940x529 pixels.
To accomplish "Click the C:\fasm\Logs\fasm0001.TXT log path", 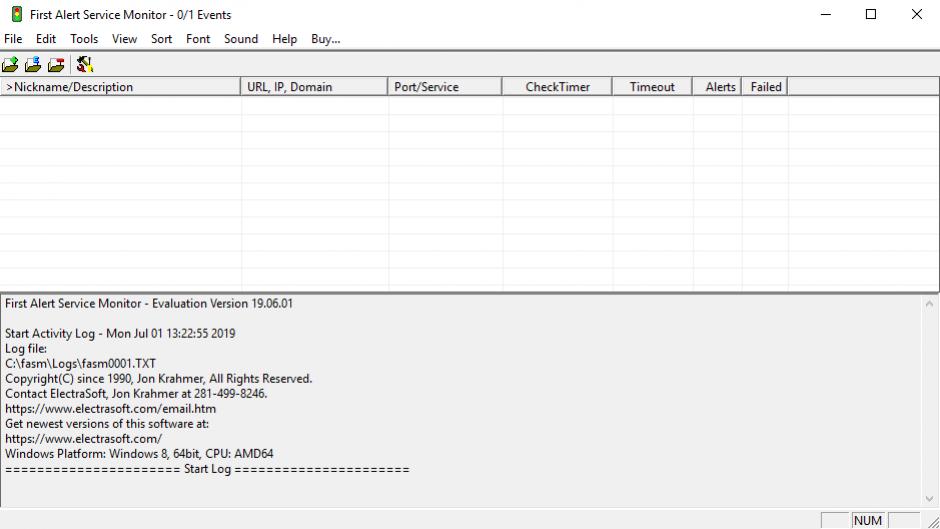I will pos(80,364).
